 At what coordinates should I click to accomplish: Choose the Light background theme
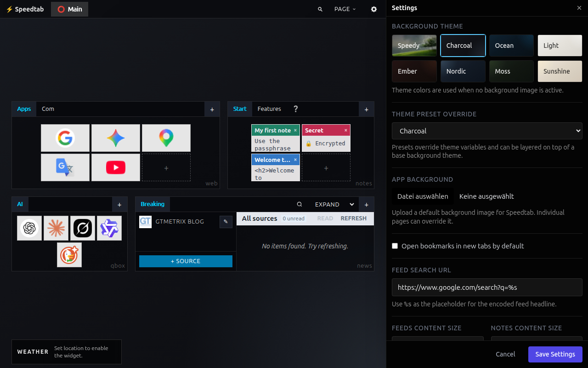pos(560,46)
